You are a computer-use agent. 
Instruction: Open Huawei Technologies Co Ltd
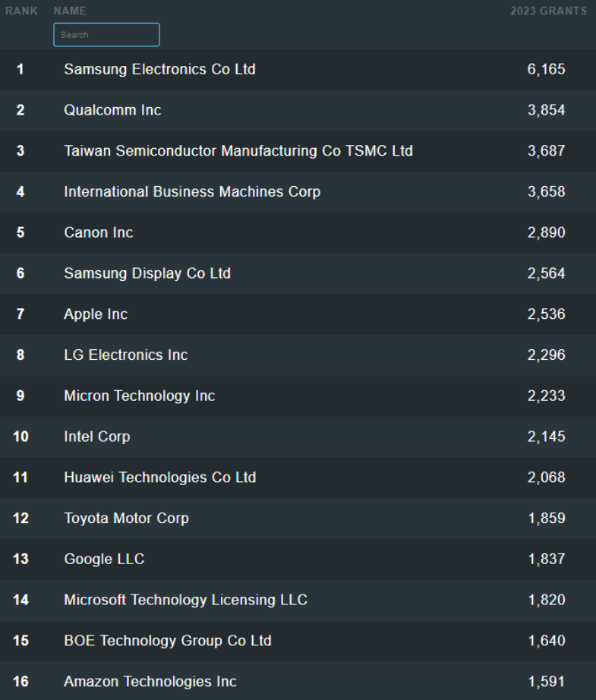click(159, 478)
